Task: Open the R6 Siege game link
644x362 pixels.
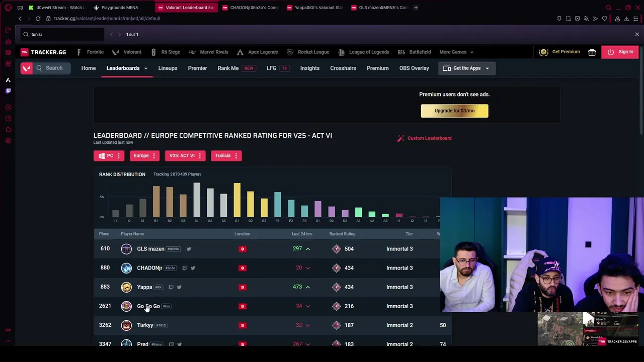Action: [166, 52]
